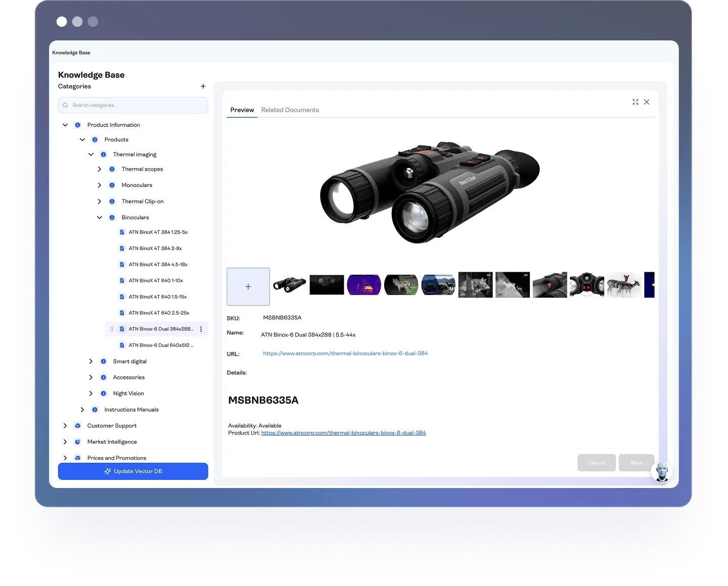Open the assistant avatar chat icon

coord(661,472)
